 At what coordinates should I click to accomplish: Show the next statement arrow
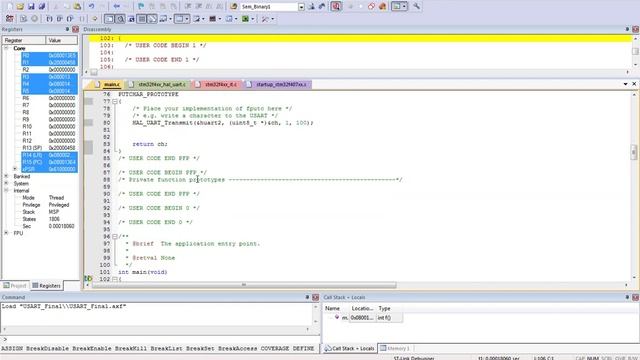[x=94, y=19]
